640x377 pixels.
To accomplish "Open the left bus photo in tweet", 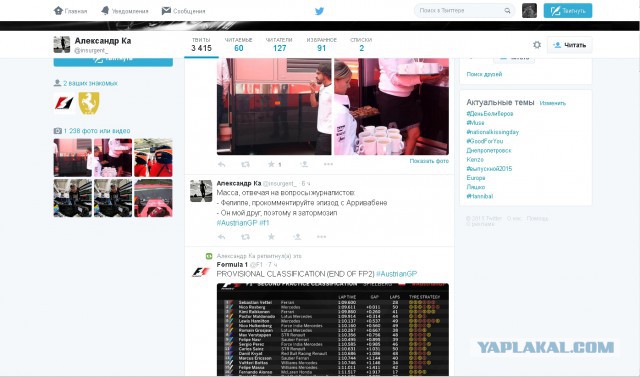I will click(274, 106).
